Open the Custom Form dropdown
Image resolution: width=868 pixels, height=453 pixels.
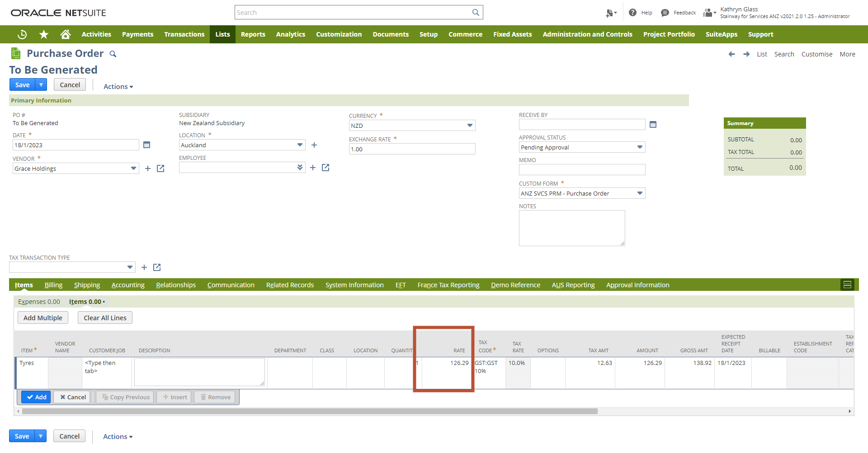pyautogui.click(x=640, y=193)
